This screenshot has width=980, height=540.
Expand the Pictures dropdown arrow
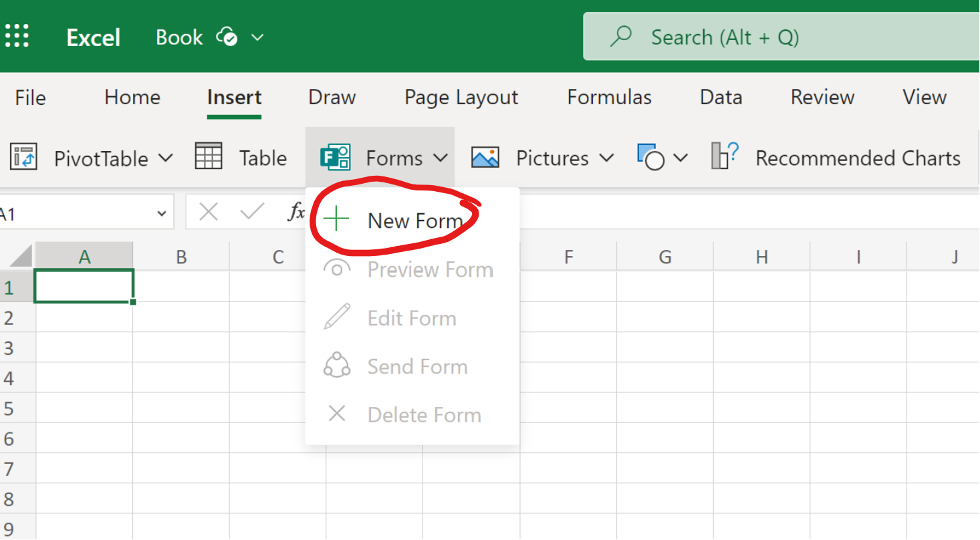606,158
